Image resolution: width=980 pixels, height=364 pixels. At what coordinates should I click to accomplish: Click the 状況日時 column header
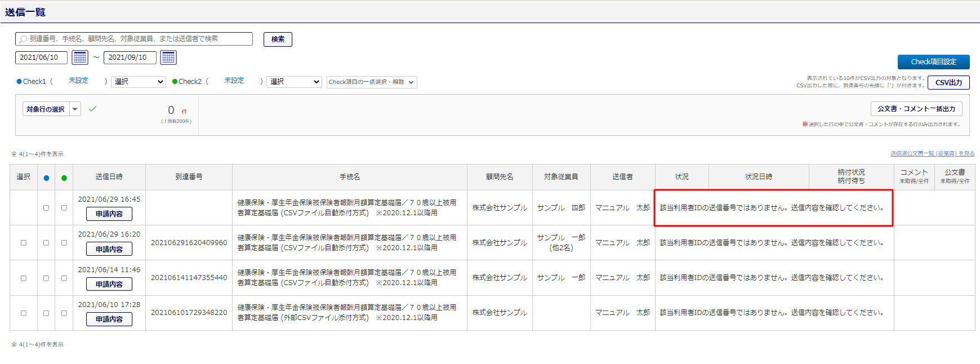click(x=758, y=177)
